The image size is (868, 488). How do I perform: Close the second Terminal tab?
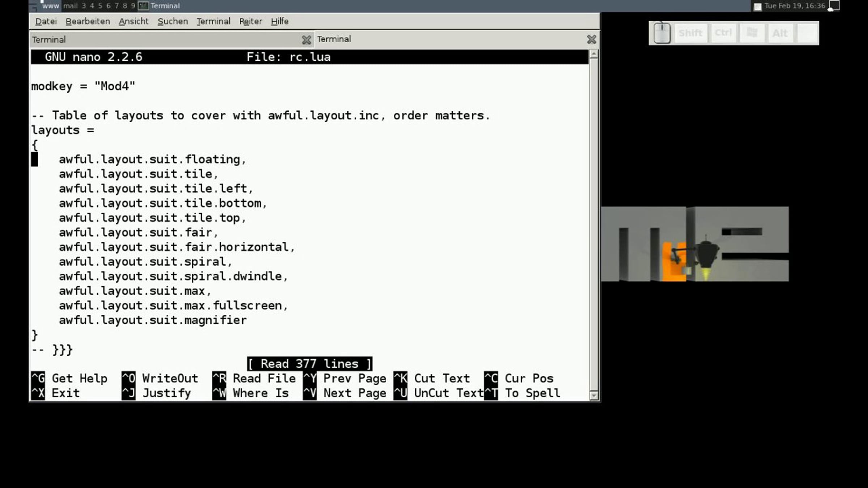point(591,39)
